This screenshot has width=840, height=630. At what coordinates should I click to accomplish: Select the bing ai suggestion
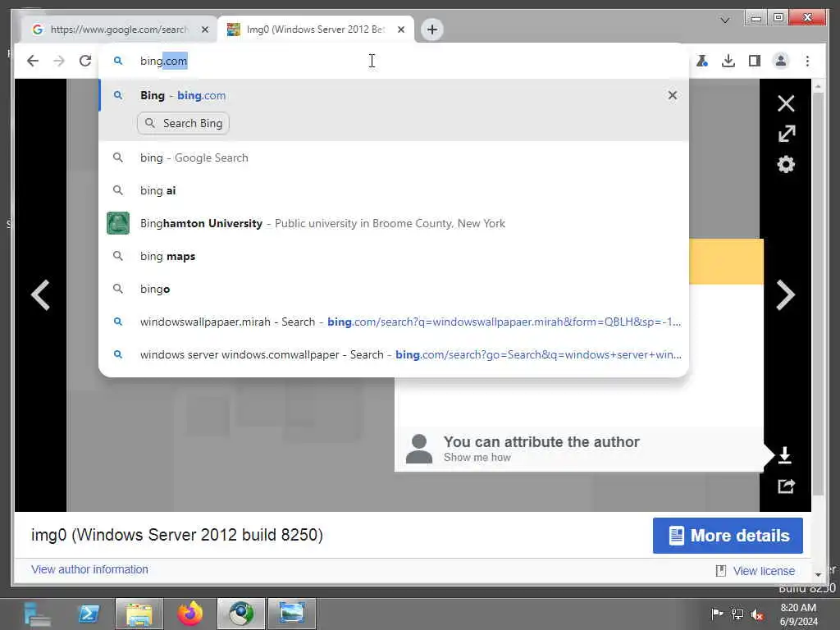tap(394, 190)
